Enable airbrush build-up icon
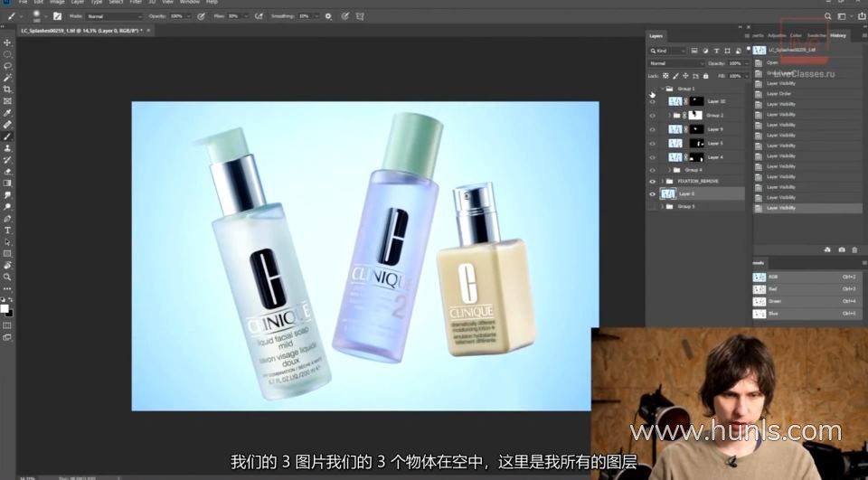The width and height of the screenshot is (868, 480). point(259,16)
